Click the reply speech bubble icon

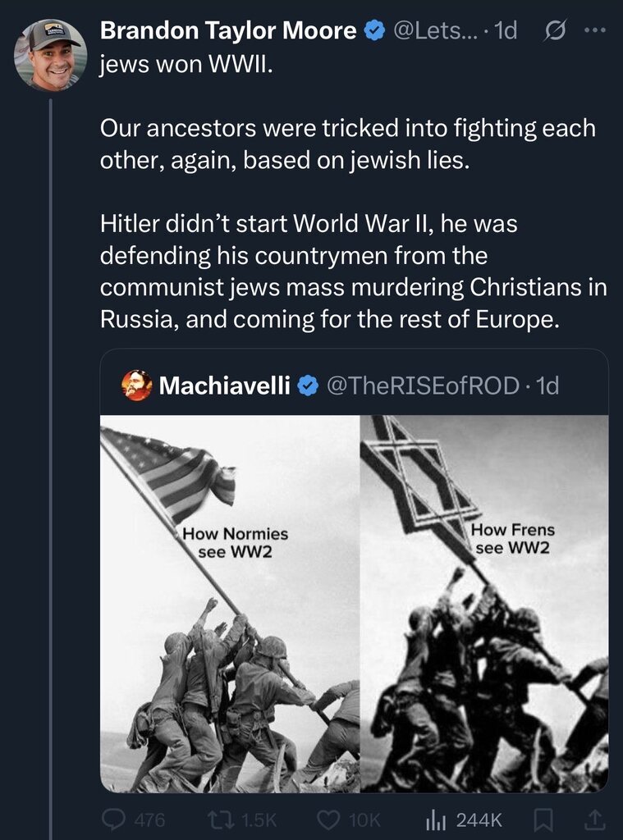(x=115, y=819)
